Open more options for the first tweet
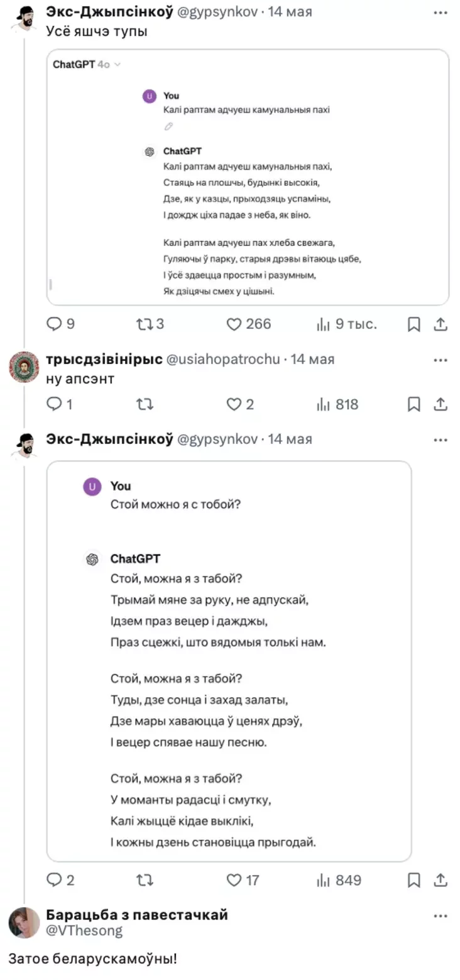 (x=441, y=12)
